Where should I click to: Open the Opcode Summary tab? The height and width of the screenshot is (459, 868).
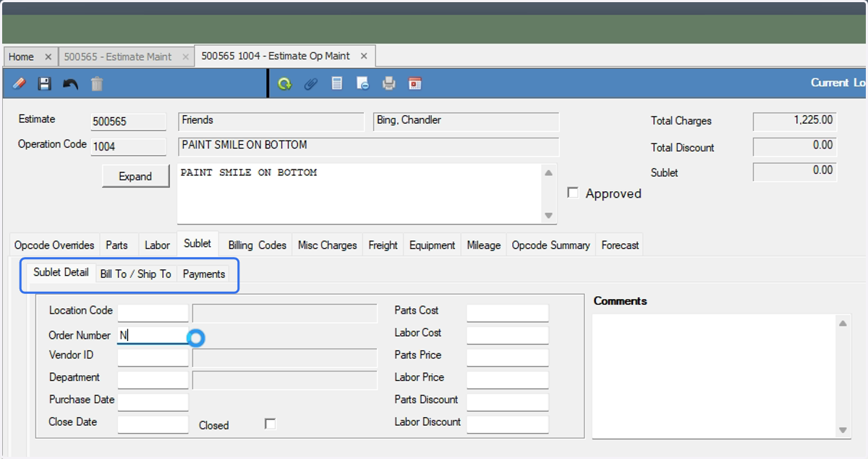point(551,245)
